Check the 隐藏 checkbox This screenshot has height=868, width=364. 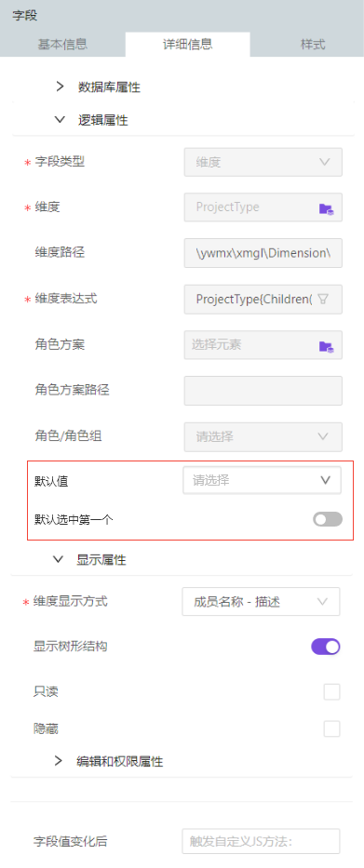click(331, 728)
